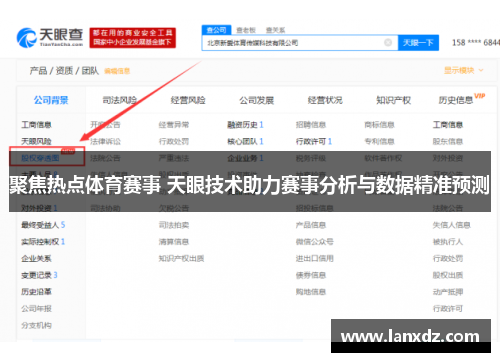Image resolution: width=500 pixels, height=362 pixels.
Task: Open the 公司年报 entry
Action: click(36, 308)
